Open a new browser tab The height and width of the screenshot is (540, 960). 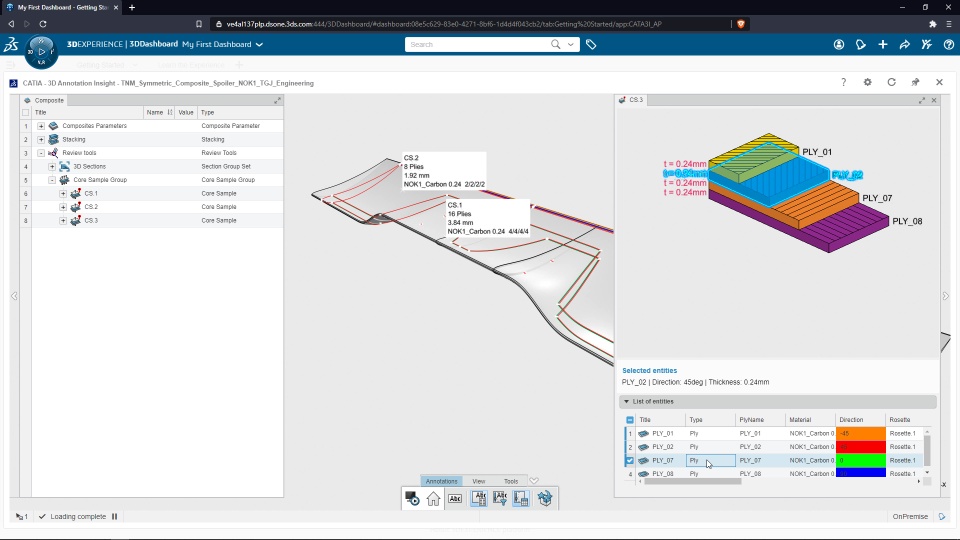(x=132, y=7)
